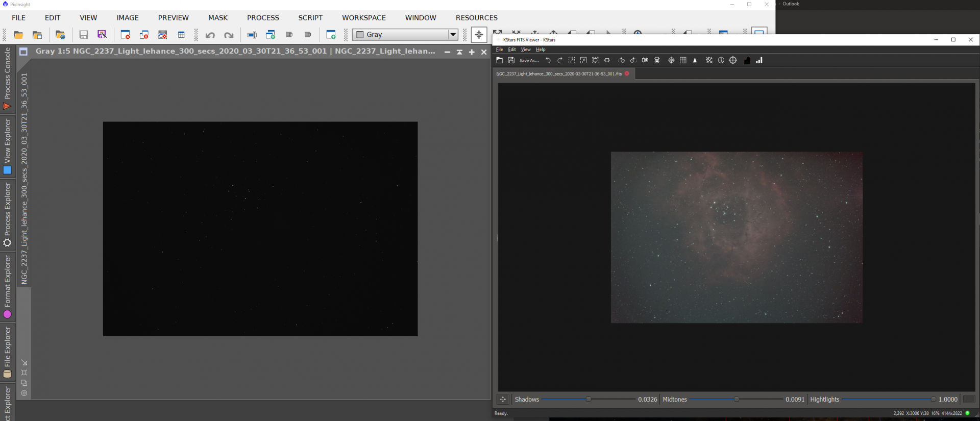The height and width of the screenshot is (421, 980).
Task: Click the Shadows slider handle
Action: 589,399
